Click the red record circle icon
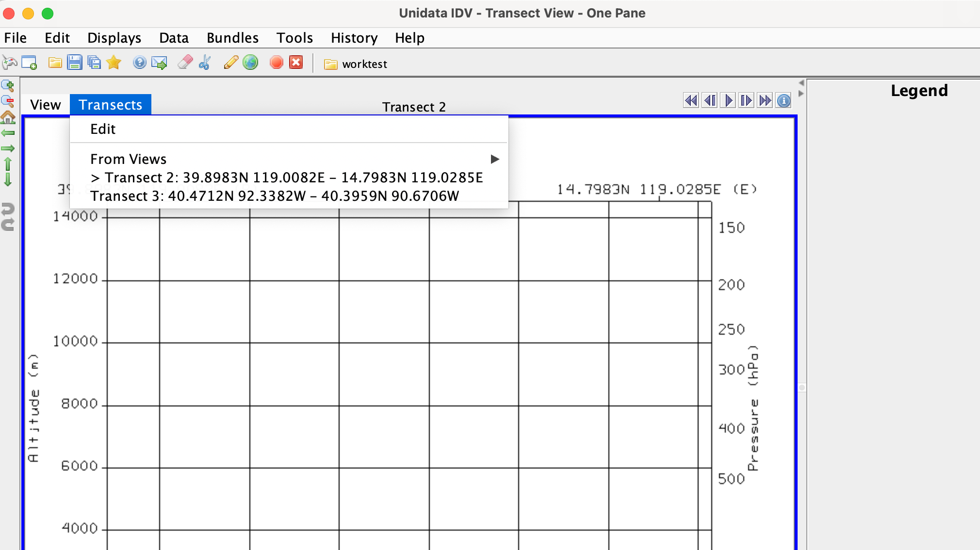The width and height of the screenshot is (980, 550). 277,63
